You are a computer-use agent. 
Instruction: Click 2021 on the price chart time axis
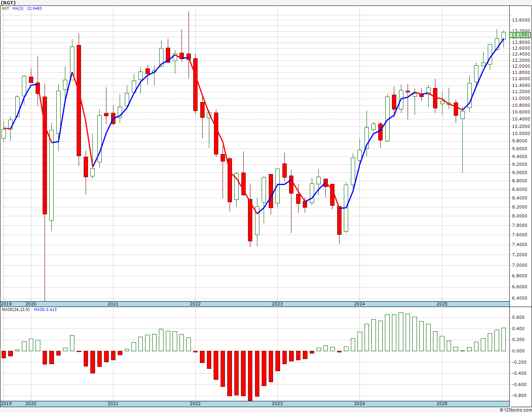click(113, 304)
